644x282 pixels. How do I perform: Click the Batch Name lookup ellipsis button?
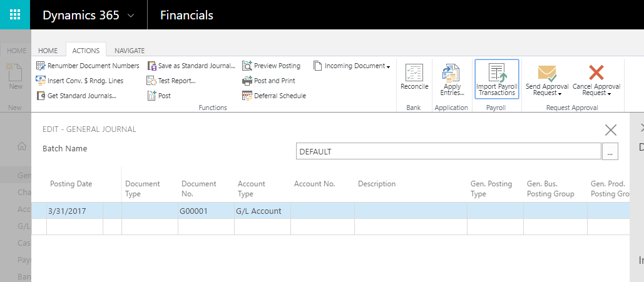610,151
